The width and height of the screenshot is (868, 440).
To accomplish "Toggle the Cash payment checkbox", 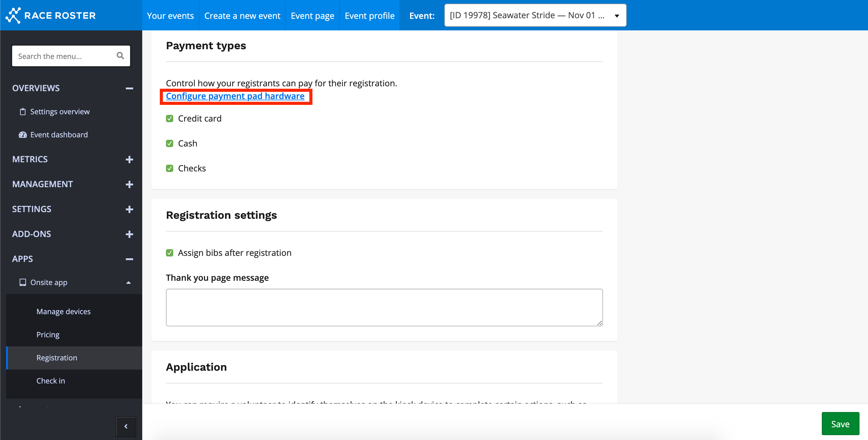I will tap(170, 143).
